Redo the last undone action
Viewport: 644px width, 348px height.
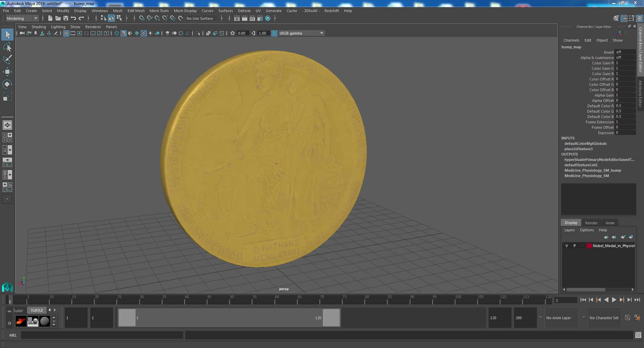coord(81,18)
